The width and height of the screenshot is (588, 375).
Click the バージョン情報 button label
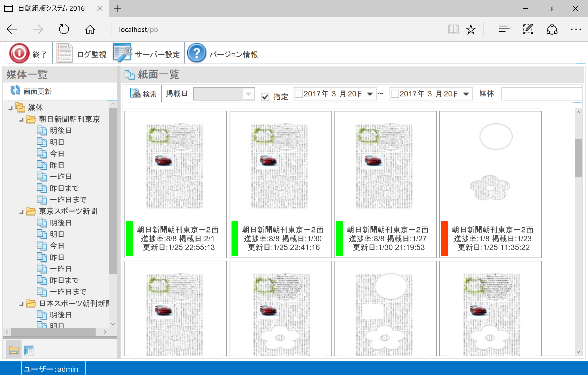coord(234,54)
